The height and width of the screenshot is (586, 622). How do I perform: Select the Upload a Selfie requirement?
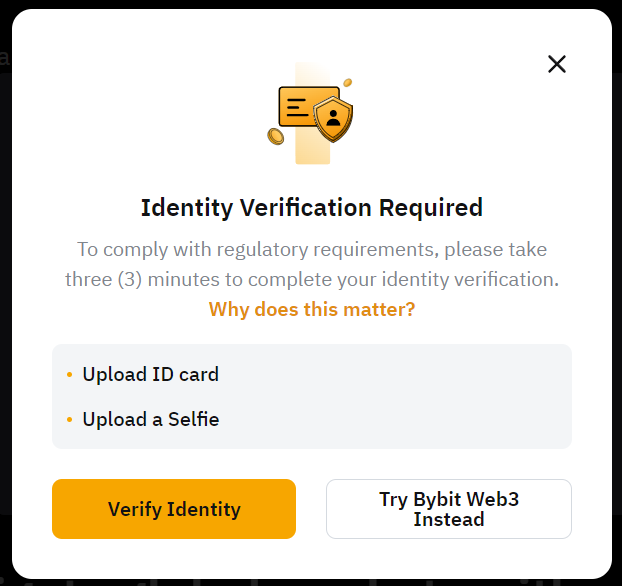150,419
